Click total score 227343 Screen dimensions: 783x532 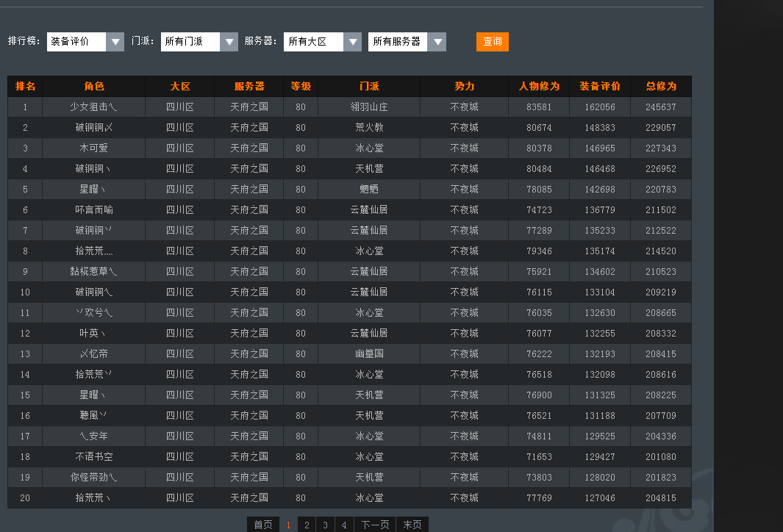coord(661,148)
